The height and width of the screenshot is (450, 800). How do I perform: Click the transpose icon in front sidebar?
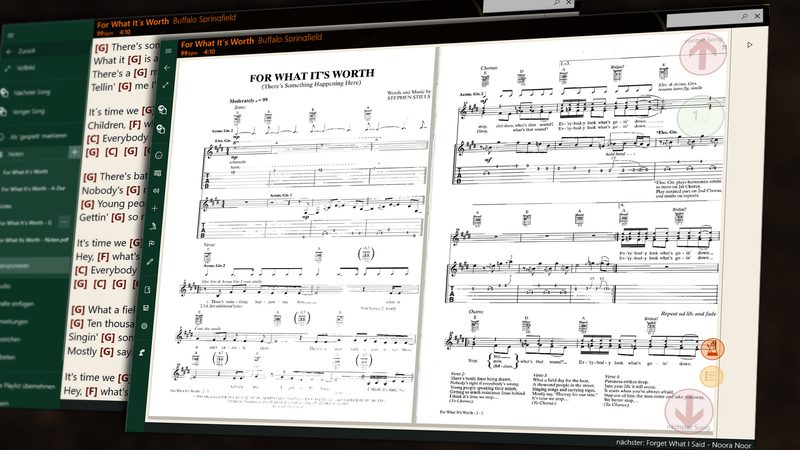pos(153,226)
